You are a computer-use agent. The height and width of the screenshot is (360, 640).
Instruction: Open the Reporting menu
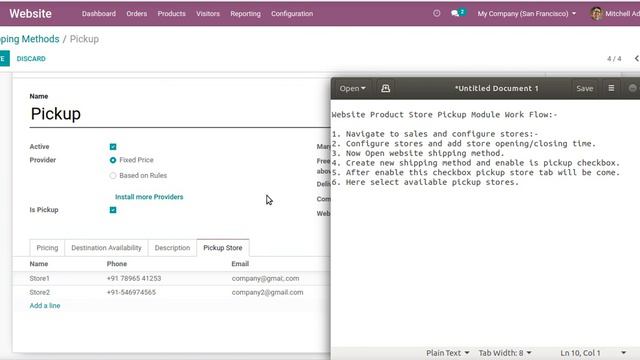245,13
